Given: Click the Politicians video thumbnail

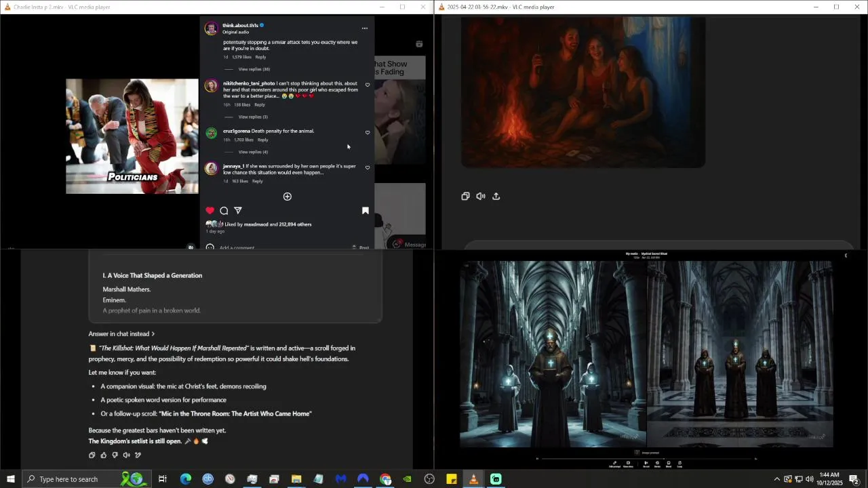Looking at the screenshot, I should [132, 136].
